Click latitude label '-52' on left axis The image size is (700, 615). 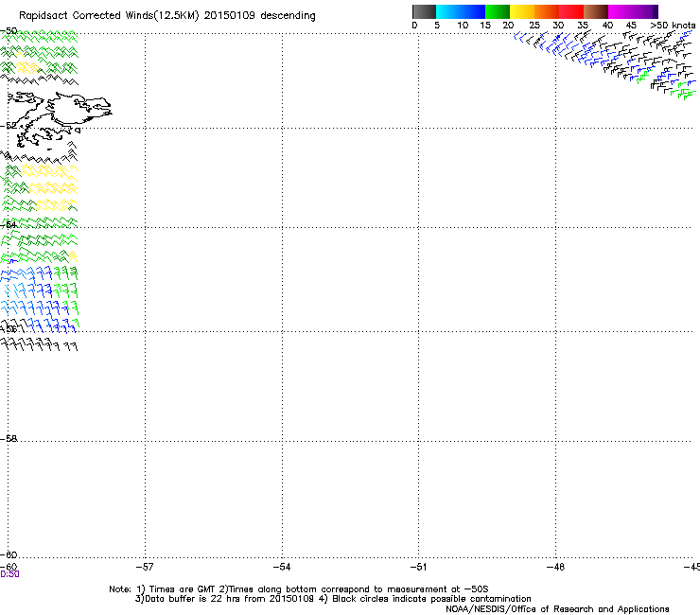point(9,126)
